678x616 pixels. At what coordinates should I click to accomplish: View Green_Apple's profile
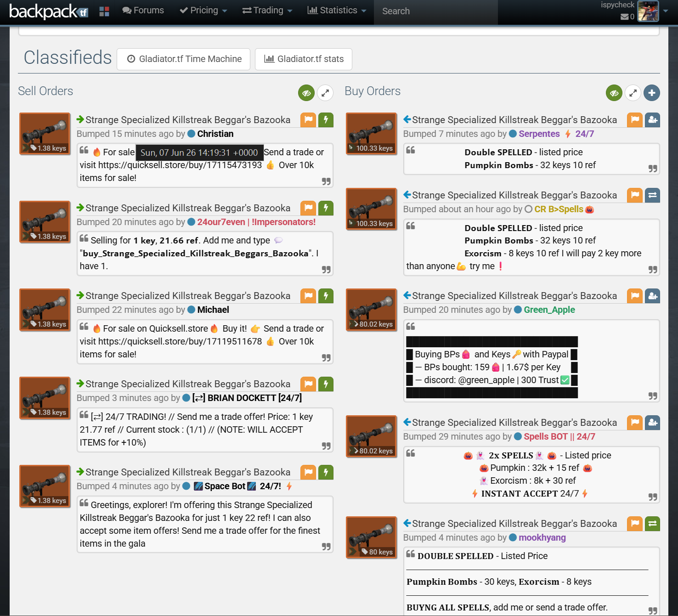click(x=549, y=310)
